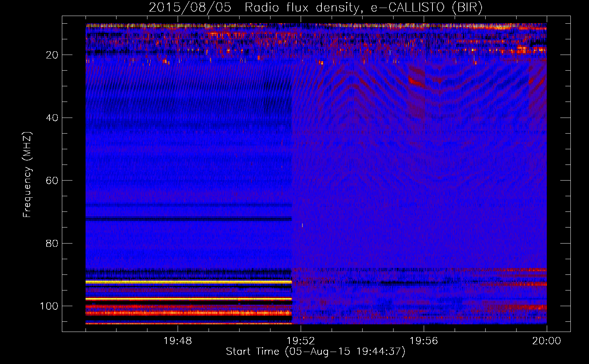Select the 20:00 time tick label
This screenshot has height=364, width=589.
[x=547, y=341]
